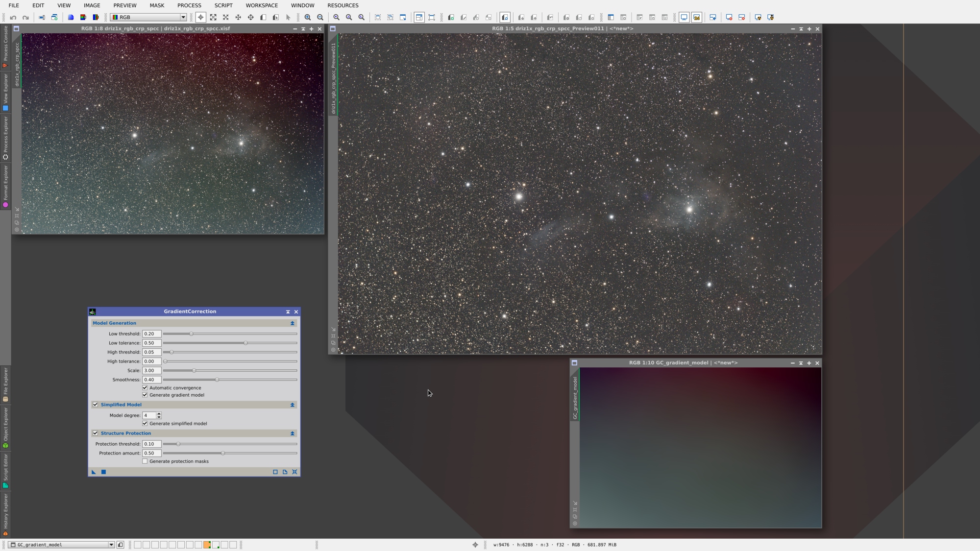Click the Scale slider handle

194,370
